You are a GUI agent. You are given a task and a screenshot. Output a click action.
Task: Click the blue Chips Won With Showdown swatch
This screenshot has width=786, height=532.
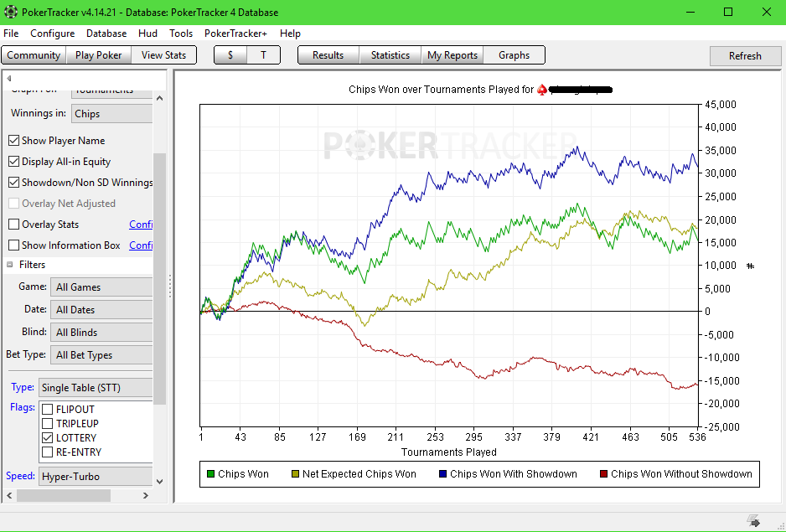(442, 474)
